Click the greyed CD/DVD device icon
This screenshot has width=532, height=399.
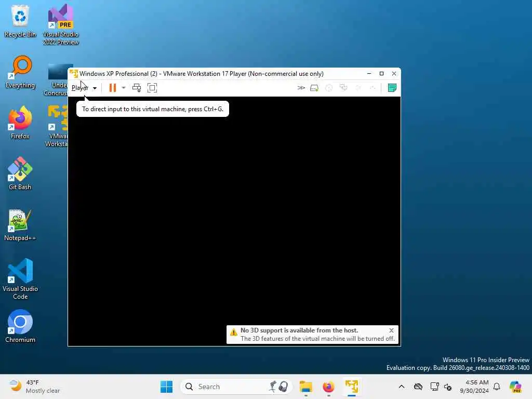click(x=329, y=88)
